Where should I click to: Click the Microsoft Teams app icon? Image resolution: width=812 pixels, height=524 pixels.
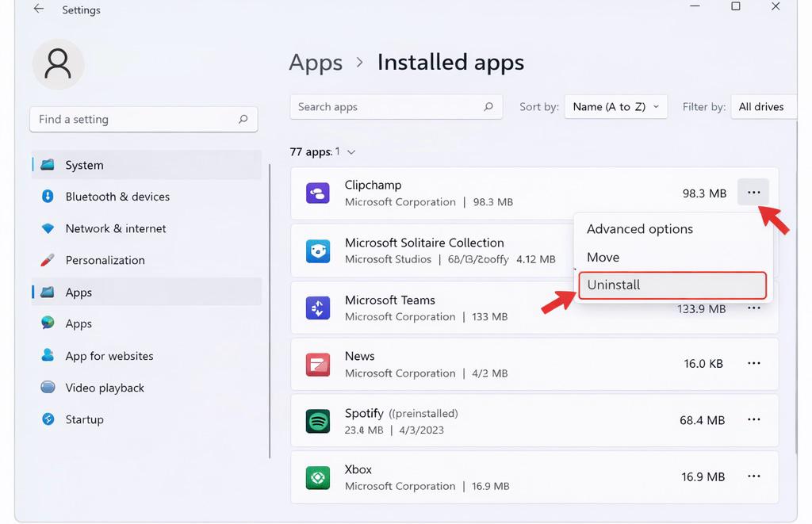pyautogui.click(x=317, y=307)
